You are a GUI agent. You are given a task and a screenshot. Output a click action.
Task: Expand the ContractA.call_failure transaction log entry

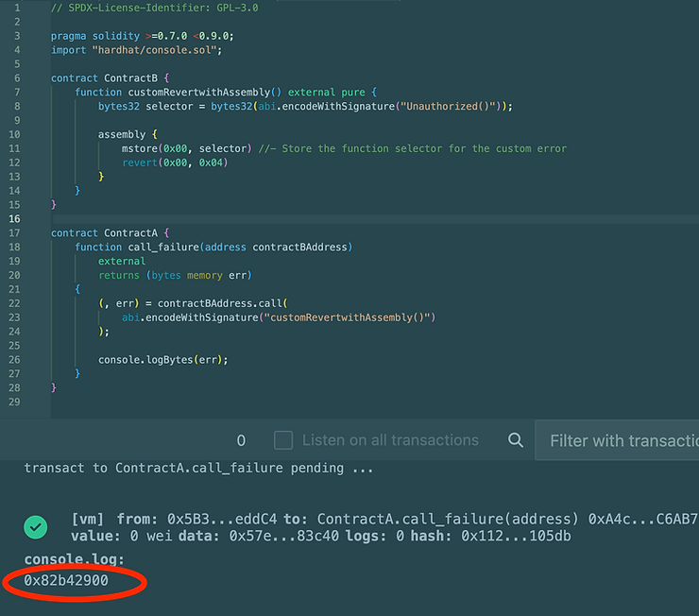[x=378, y=519]
